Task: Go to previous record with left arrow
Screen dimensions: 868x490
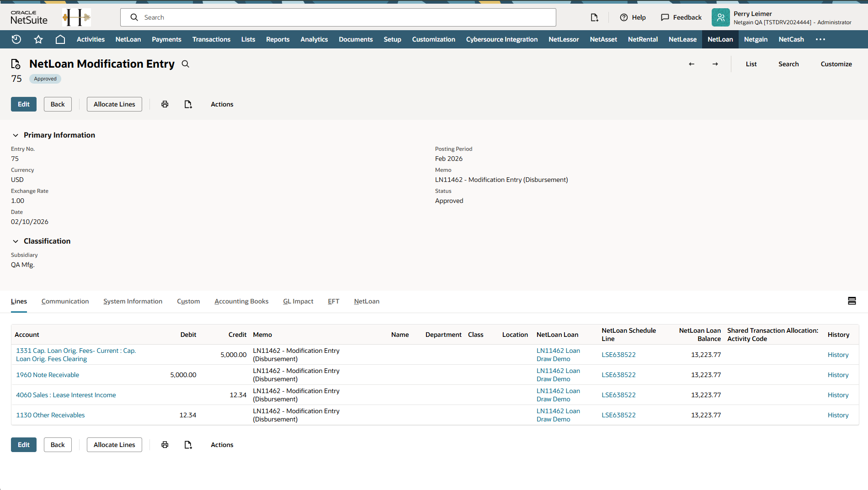Action: coord(692,64)
